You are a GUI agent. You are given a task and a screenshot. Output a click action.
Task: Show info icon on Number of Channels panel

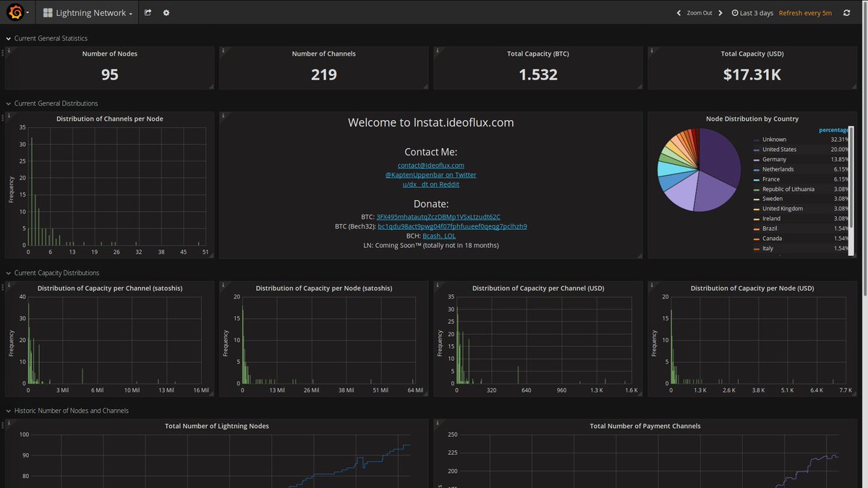pos(223,51)
